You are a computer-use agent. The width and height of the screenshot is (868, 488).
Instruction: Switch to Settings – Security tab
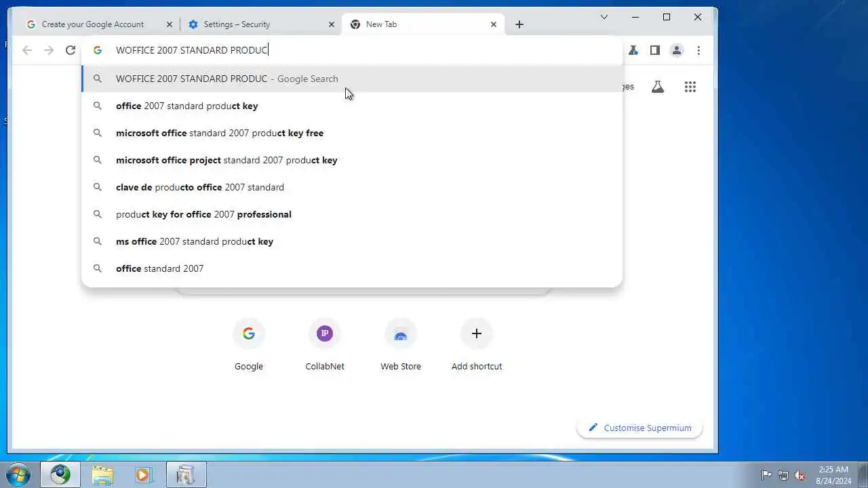point(261,24)
